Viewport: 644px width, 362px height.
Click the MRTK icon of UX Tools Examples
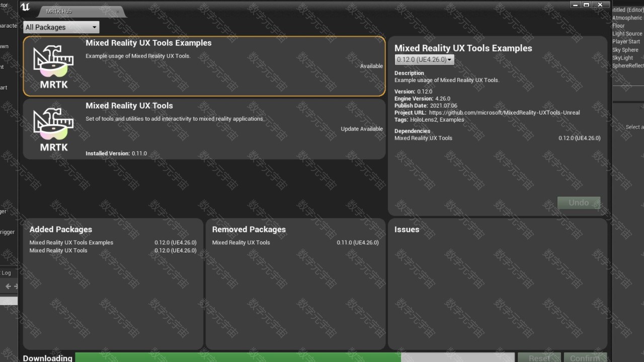click(x=54, y=67)
